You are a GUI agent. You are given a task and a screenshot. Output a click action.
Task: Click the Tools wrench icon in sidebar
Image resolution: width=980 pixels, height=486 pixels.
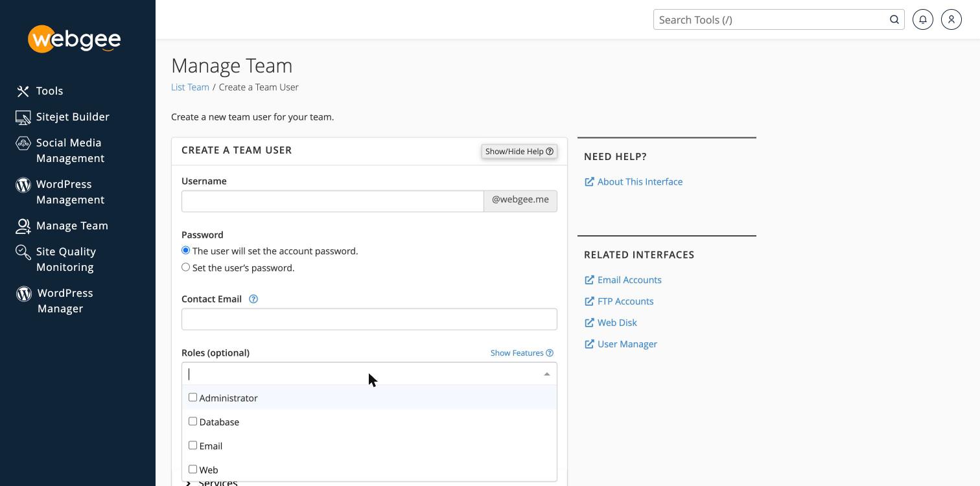[23, 91]
